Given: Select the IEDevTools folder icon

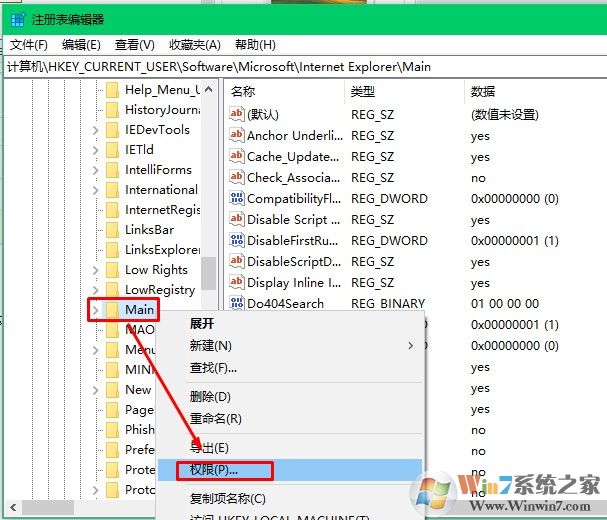Looking at the screenshot, I should pyautogui.click(x=112, y=130).
